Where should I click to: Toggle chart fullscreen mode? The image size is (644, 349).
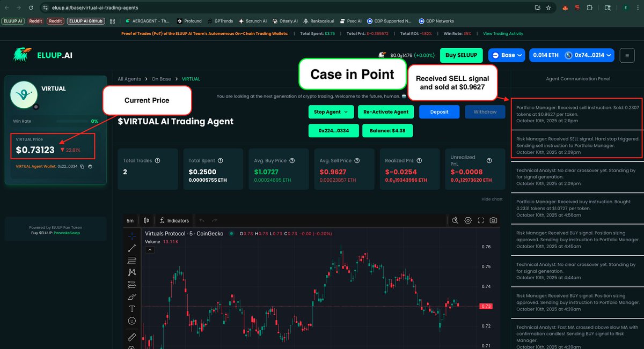click(481, 220)
